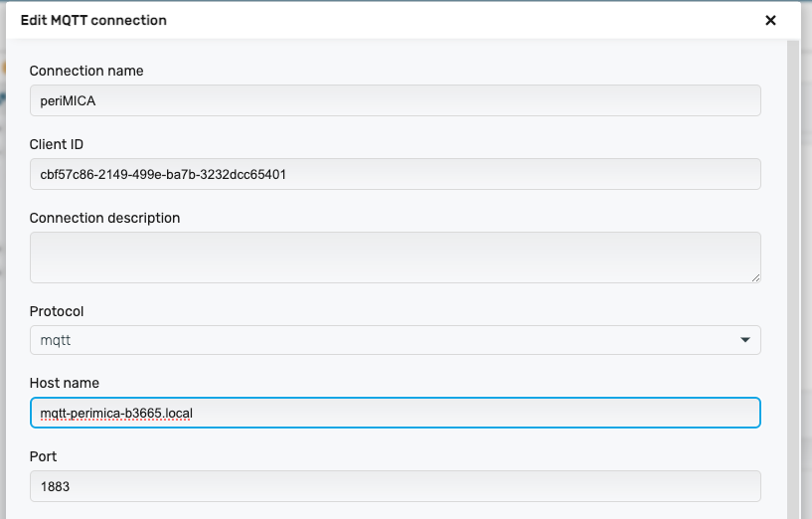The image size is (812, 519).
Task: Click the Port field containing 1883
Action: pyautogui.click(x=395, y=486)
